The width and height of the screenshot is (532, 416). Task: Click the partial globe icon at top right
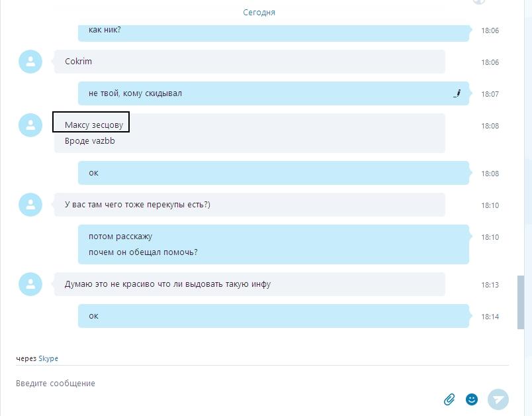point(479,2)
